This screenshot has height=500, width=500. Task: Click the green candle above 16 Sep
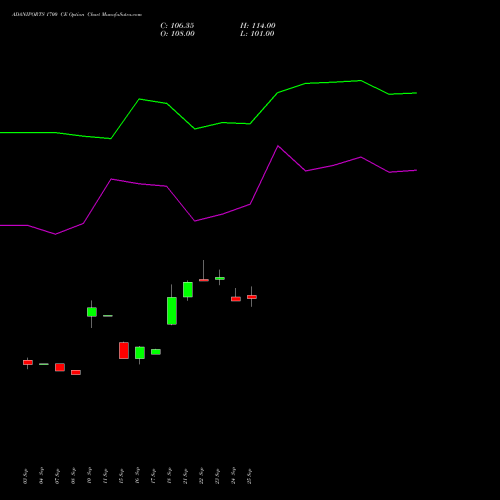tap(140, 353)
